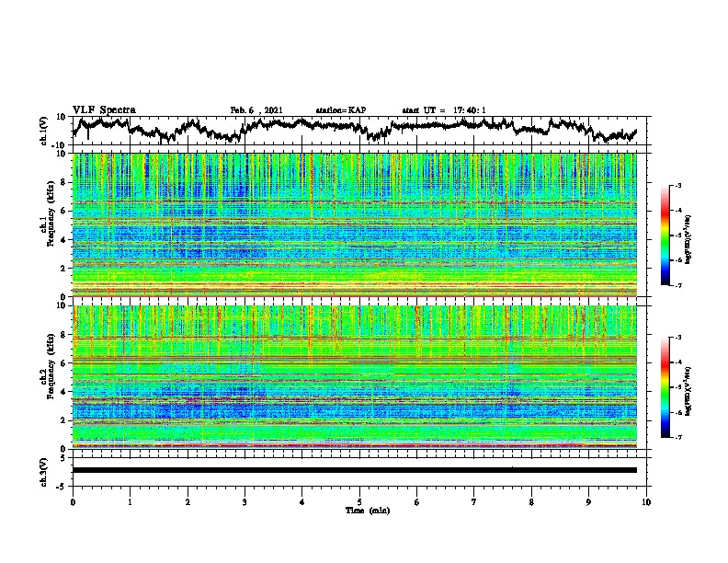This screenshot has height=563, width=728.
Task: Click the "8" tick on the time axis
Action: 531,502
